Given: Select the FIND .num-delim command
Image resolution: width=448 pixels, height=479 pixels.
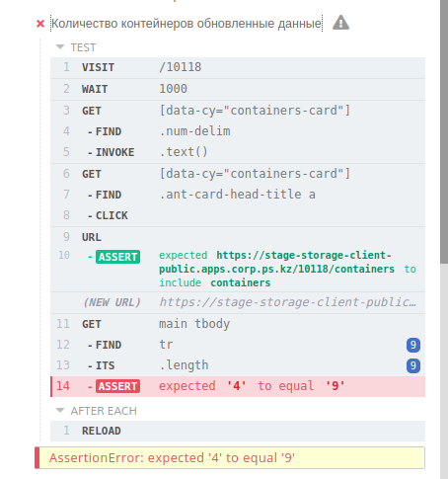Looking at the screenshot, I should coord(238,131).
